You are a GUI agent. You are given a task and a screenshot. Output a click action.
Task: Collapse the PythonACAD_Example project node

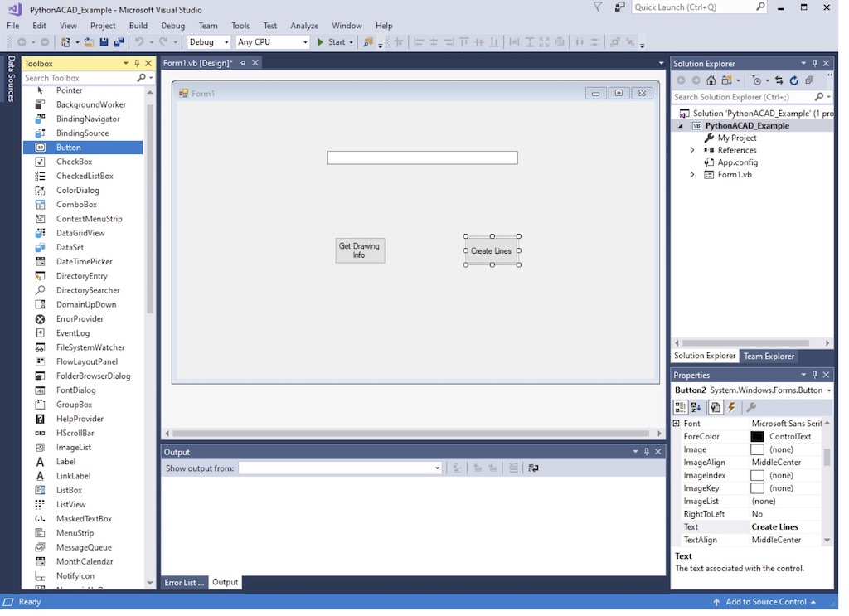click(682, 126)
